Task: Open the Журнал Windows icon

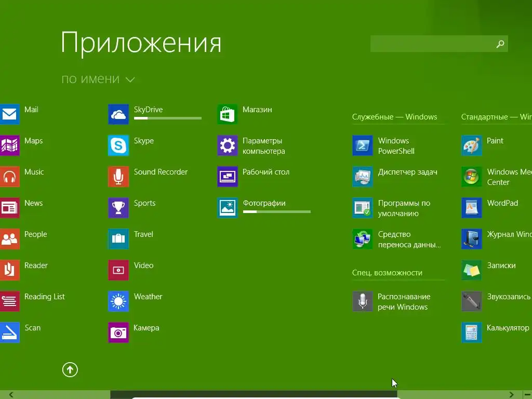Action: (x=472, y=239)
